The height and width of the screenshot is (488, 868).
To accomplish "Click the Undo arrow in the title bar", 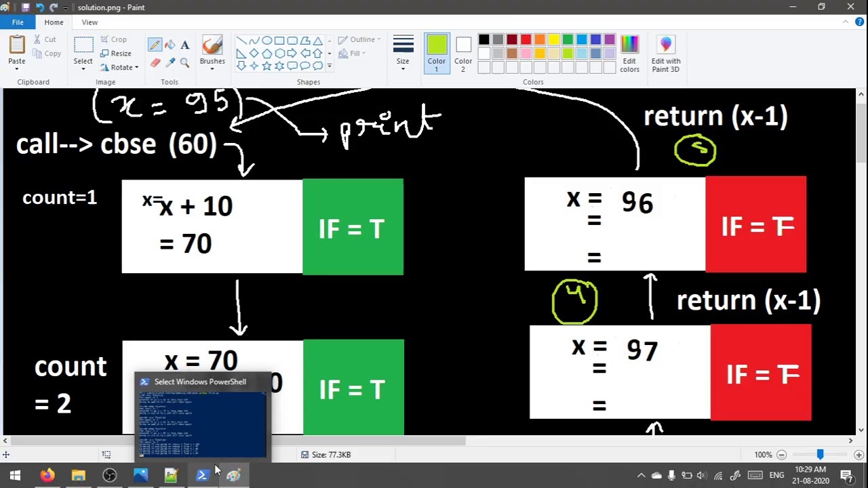I will (x=40, y=7).
